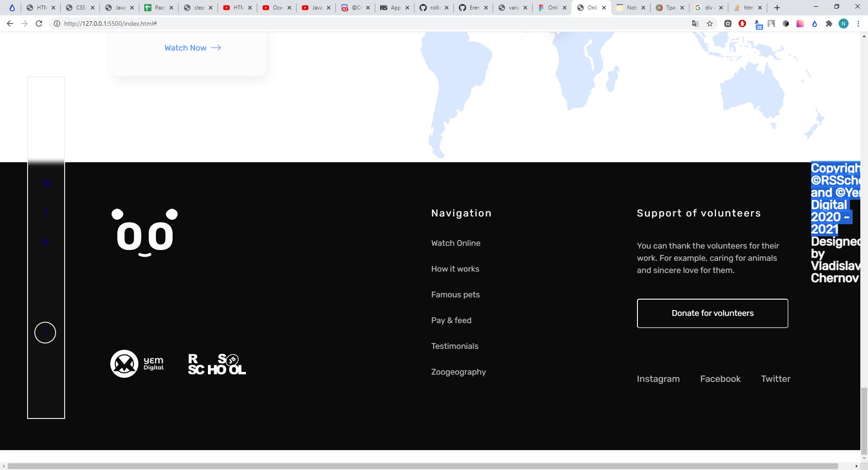Open the profile avatar labeled N
868x470 pixels.
(x=844, y=23)
